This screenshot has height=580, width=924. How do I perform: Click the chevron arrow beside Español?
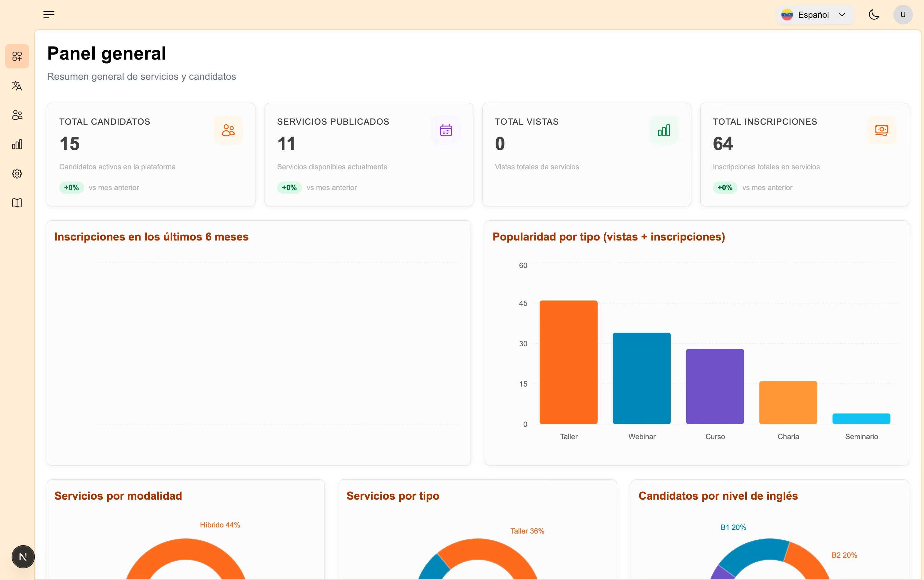[842, 15]
